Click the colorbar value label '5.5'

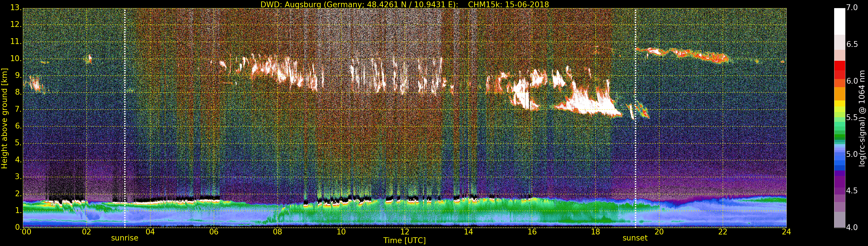point(852,118)
